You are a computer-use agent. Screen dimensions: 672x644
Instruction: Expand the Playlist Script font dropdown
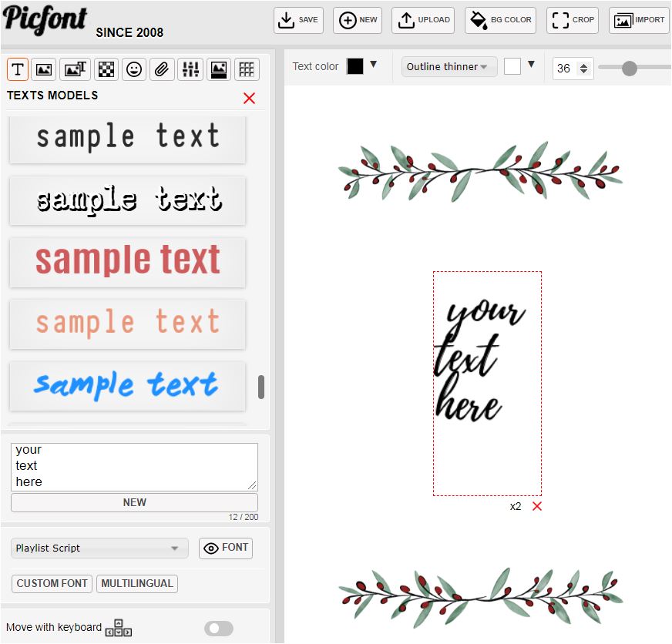point(99,548)
